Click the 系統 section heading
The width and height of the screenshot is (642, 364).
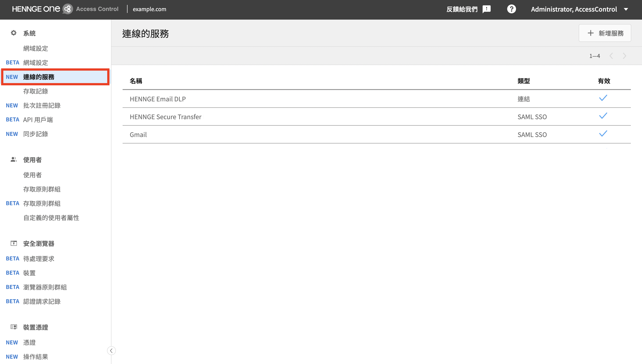pos(29,33)
